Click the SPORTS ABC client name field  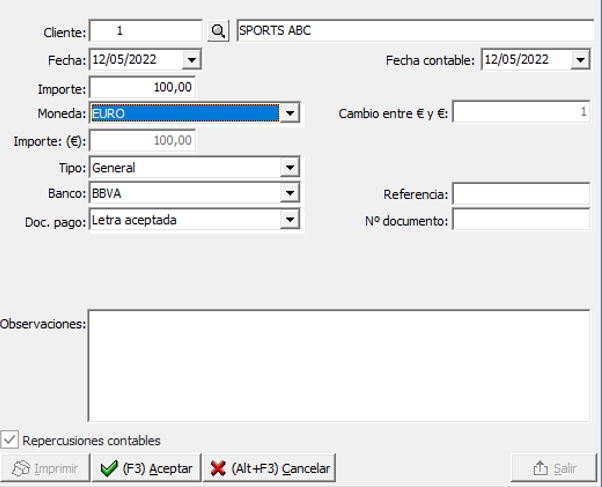pyautogui.click(x=414, y=31)
